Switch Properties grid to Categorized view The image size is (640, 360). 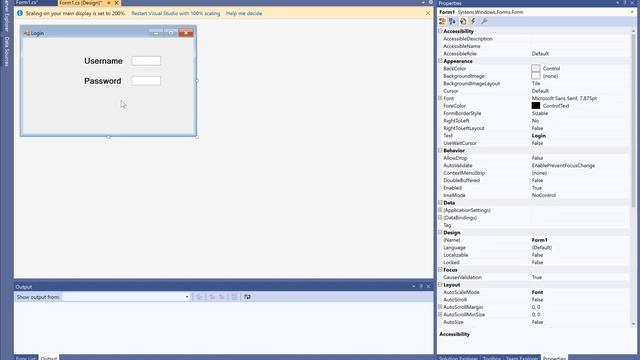[442, 21]
